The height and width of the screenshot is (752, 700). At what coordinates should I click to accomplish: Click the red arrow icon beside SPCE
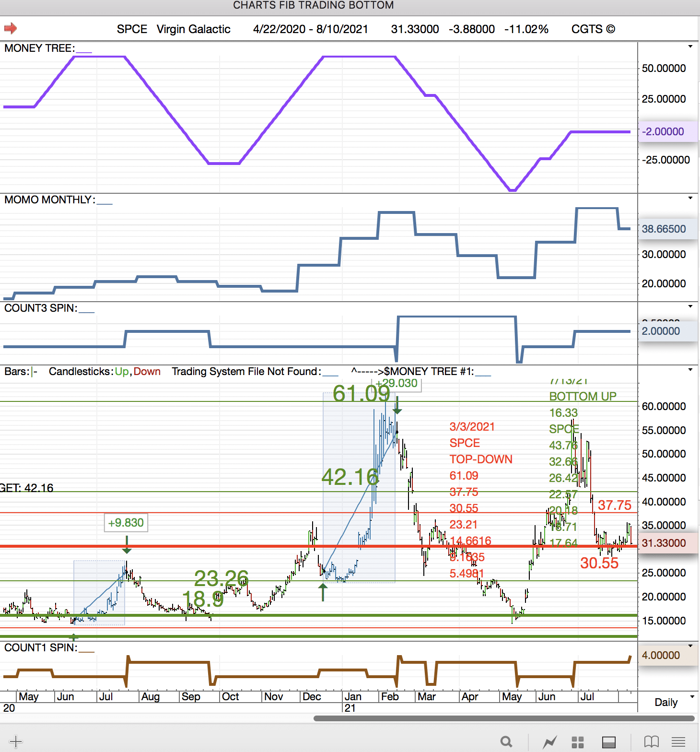pos(11,28)
